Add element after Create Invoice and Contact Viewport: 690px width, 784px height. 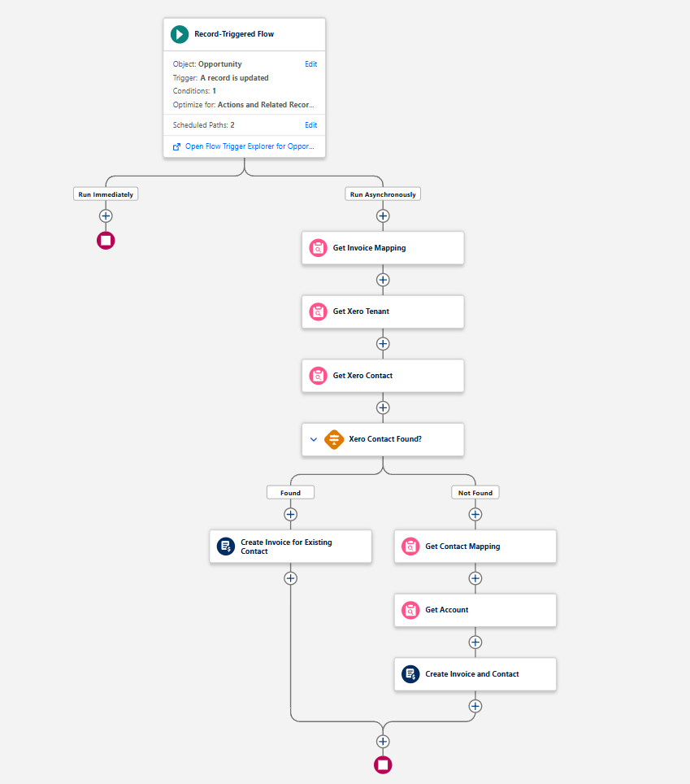pyautogui.click(x=475, y=706)
